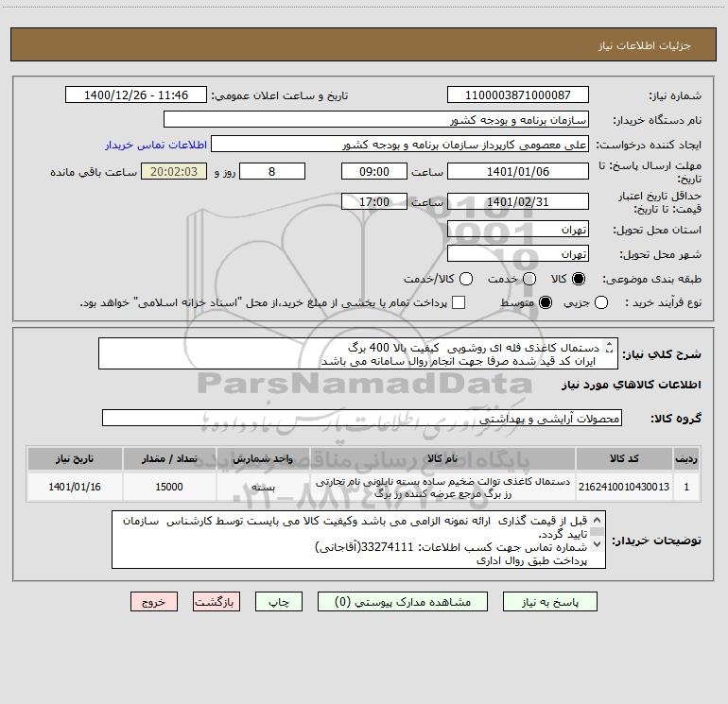Screen dimensions: 728x704
Task: Click the delivery city field تهران
Action: (518, 254)
